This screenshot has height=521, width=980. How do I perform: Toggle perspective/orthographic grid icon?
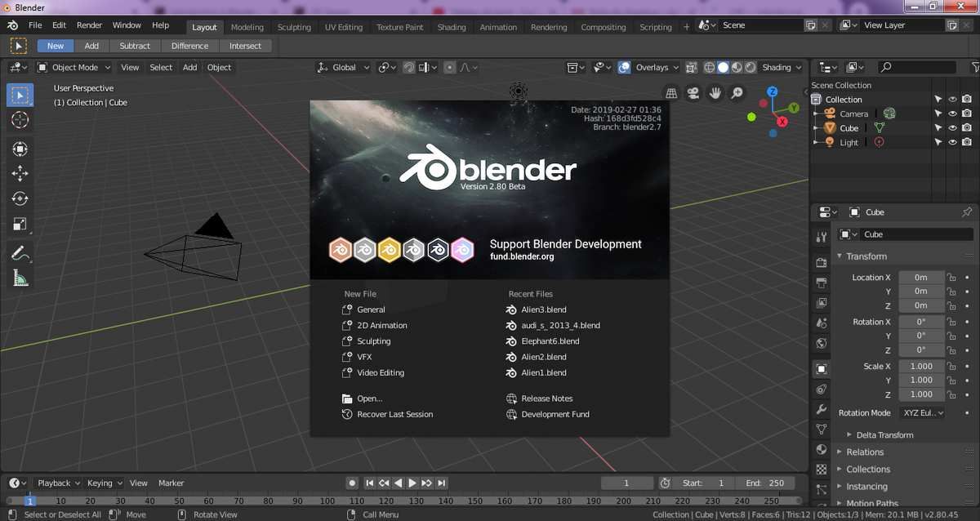[670, 93]
